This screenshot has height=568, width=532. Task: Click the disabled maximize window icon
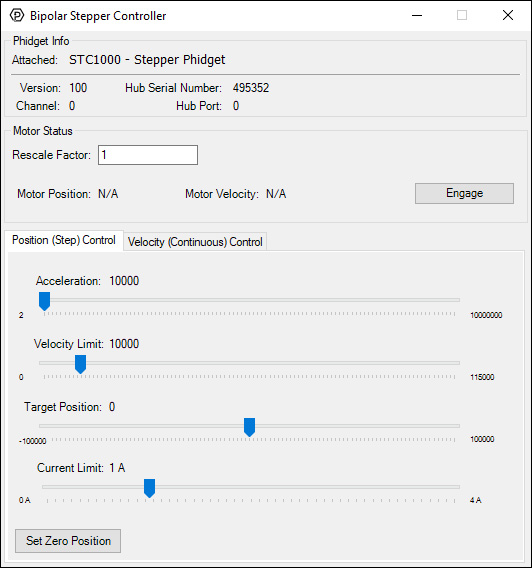point(462,15)
